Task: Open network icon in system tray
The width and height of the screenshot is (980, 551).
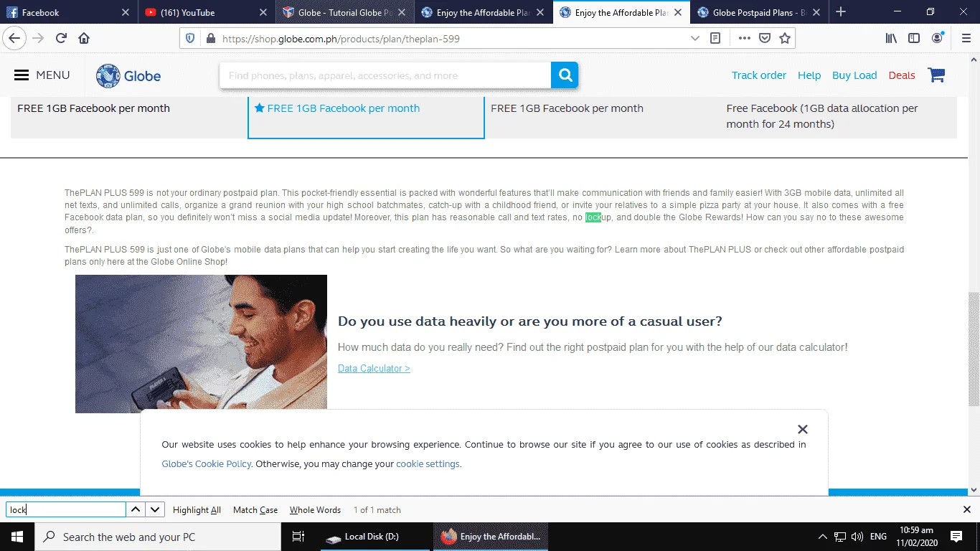Action: [839, 537]
